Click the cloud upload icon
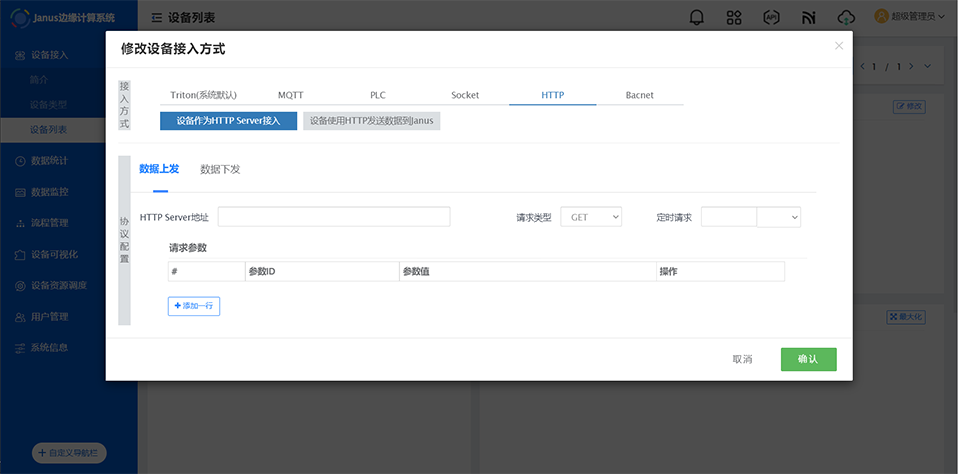This screenshot has height=474, width=958. 847,17
